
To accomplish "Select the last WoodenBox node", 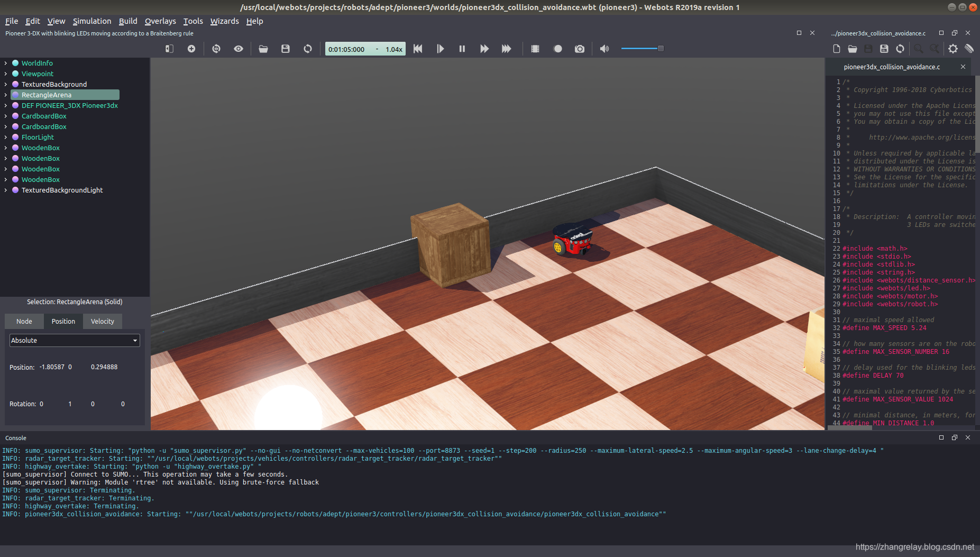I will (x=41, y=179).
